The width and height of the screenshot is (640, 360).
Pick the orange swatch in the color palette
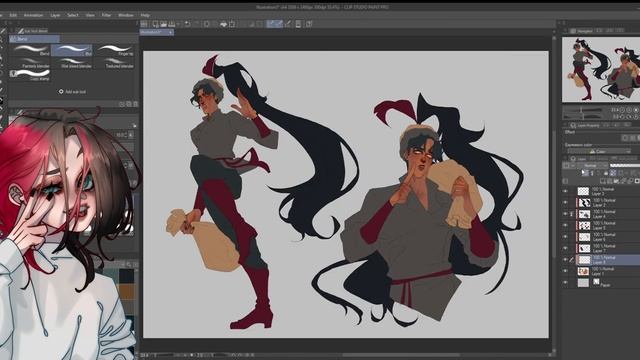tap(126, 291)
